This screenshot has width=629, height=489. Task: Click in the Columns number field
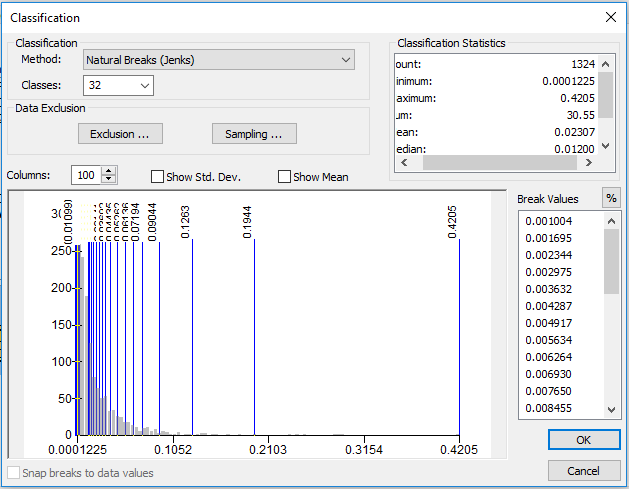click(86, 175)
